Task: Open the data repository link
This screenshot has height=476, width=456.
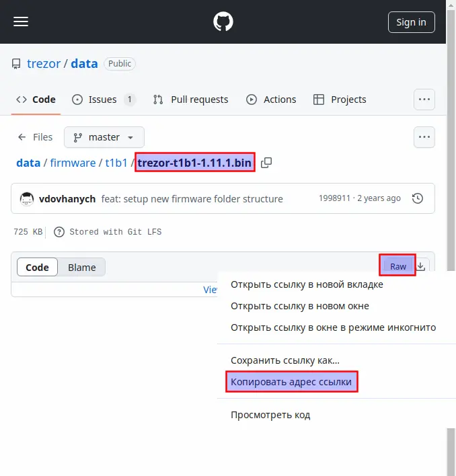Action: (x=84, y=64)
